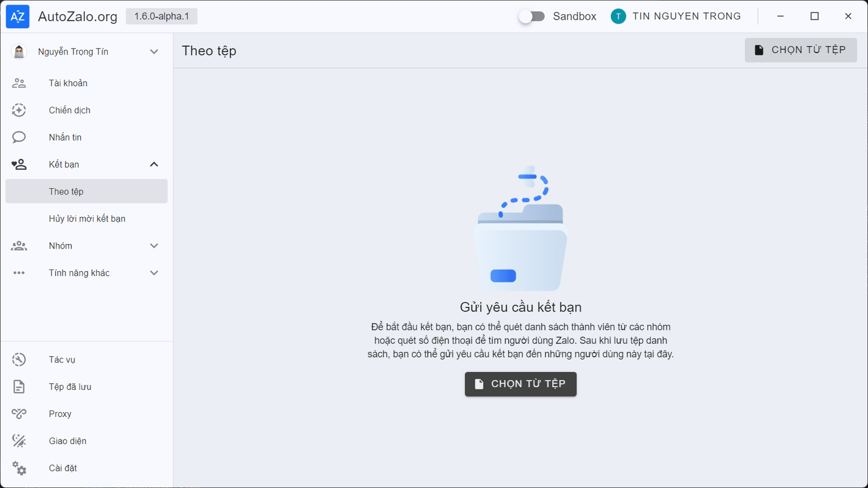This screenshot has width=868, height=488.
Task: Open Tệp đã lưu saved files icon
Action: click(19, 387)
